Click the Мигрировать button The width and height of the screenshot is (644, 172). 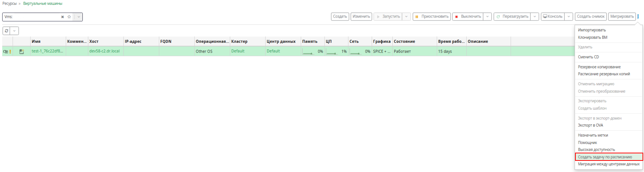pos(622,16)
